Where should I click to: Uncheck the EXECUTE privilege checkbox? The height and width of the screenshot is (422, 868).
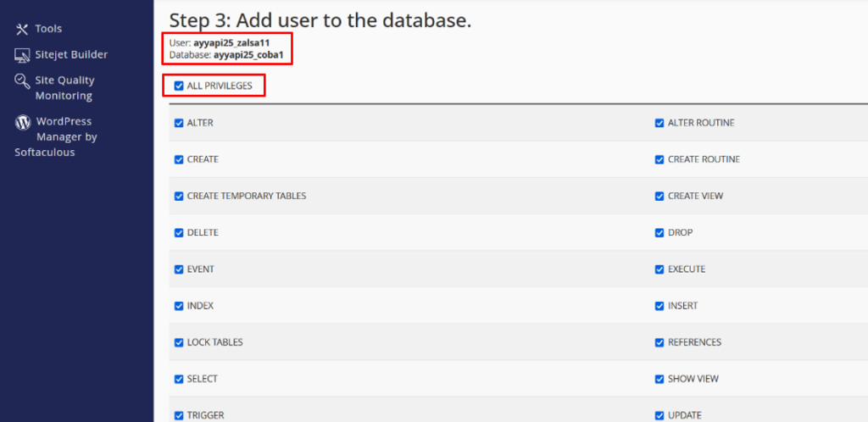tap(659, 269)
